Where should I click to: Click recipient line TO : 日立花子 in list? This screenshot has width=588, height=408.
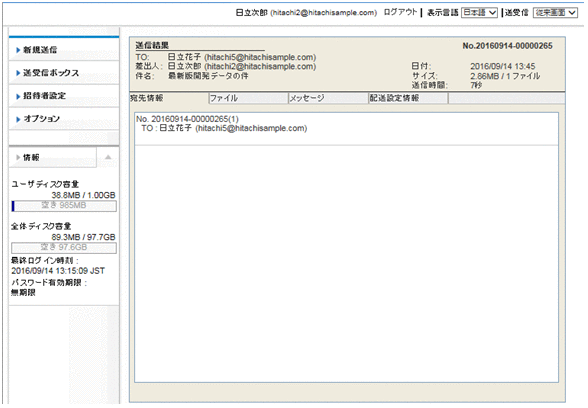click(224, 128)
